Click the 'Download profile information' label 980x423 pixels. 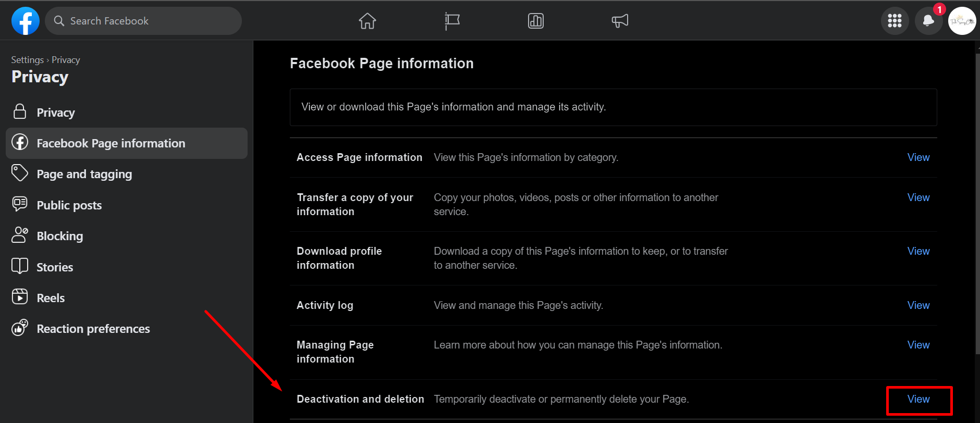coord(339,258)
